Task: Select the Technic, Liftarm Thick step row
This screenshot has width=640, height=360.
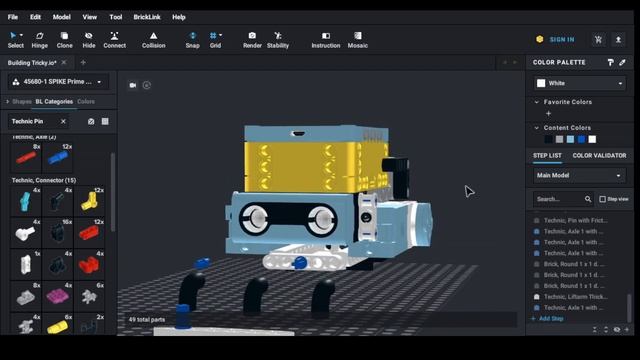Action: [x=575, y=297]
